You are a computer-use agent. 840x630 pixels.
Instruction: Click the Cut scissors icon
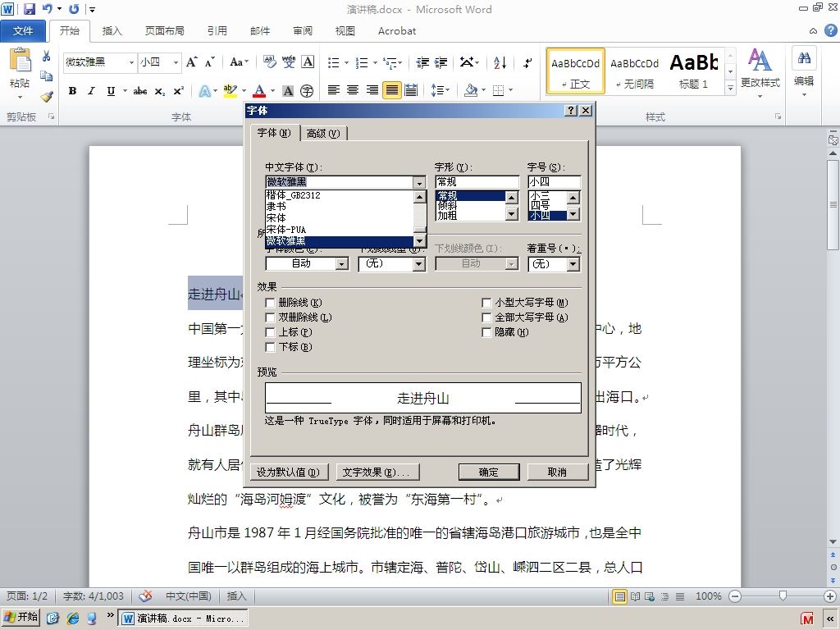(x=46, y=56)
